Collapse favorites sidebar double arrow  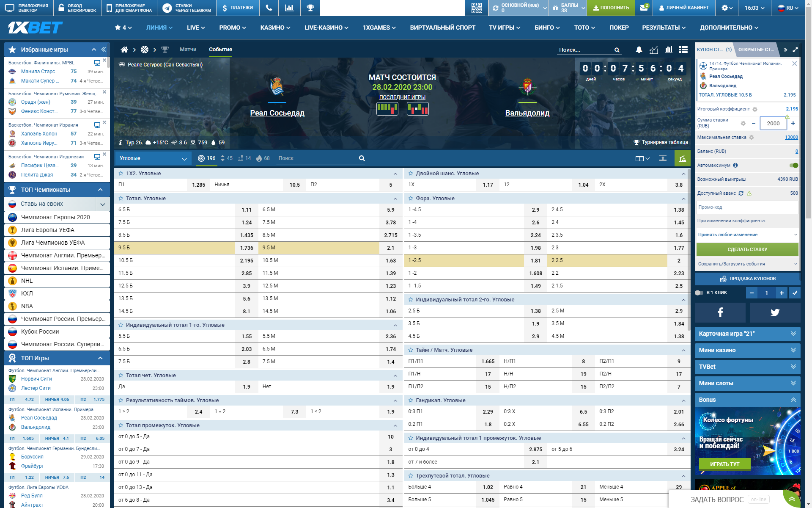click(x=103, y=50)
